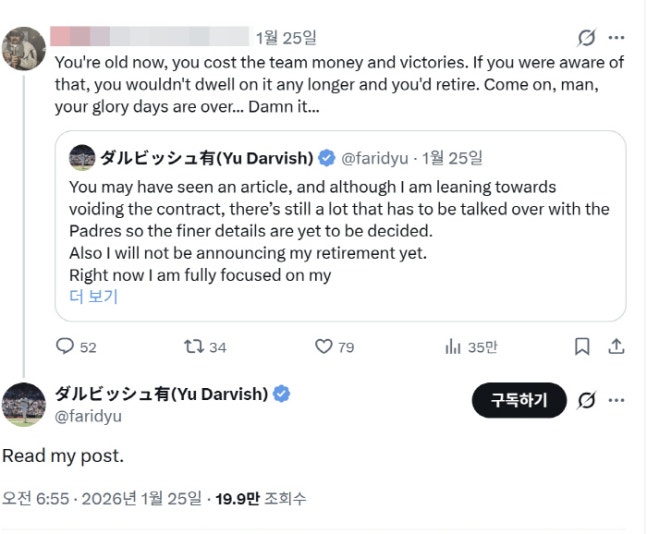This screenshot has width=647, height=534.
Task: Open Yu Darvish's large profile avatar
Action: 23,404
